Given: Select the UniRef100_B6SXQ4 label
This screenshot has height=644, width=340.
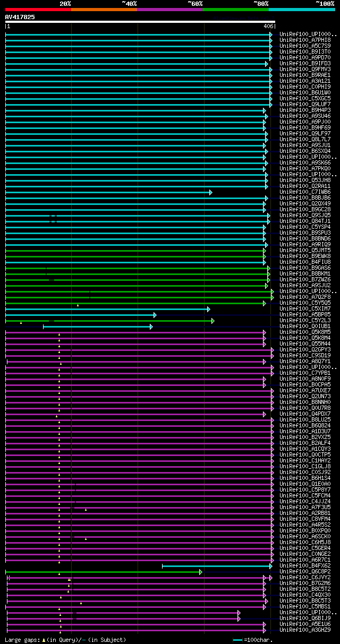Looking at the screenshot, I should 305,151.
